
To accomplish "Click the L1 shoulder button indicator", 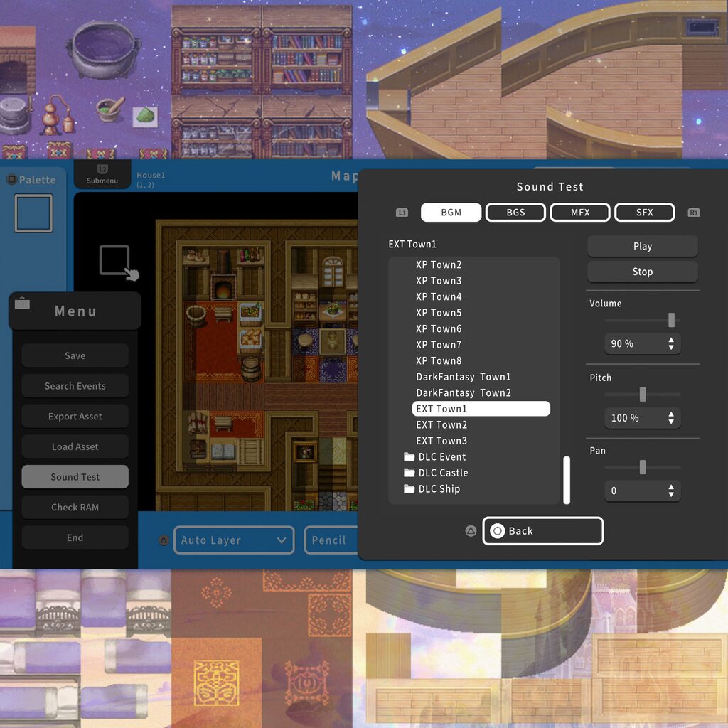I will click(402, 210).
